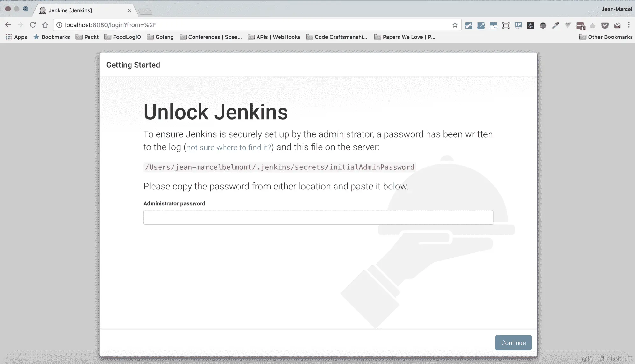Click the eyedropper color picker extension icon
Viewport: 635px width, 364px height.
[555, 25]
